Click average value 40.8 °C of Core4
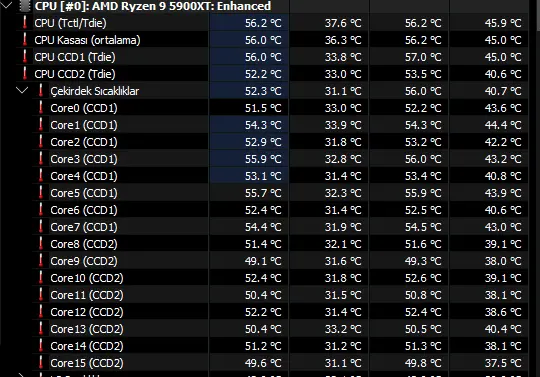The width and height of the screenshot is (540, 377). (x=503, y=176)
